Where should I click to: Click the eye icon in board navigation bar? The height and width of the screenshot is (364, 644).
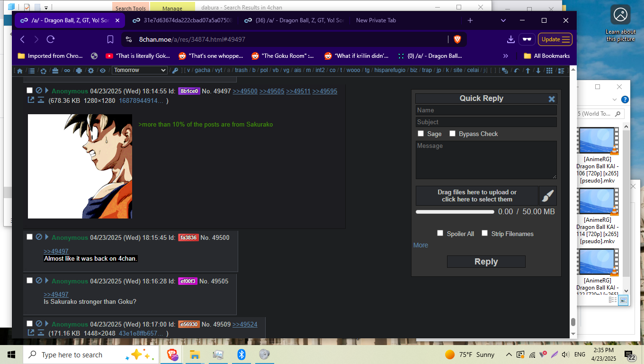point(102,71)
